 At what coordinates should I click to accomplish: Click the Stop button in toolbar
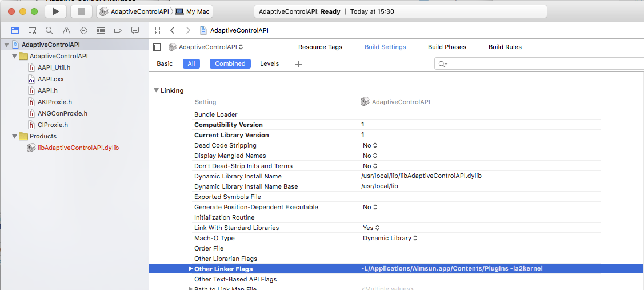pos(81,11)
